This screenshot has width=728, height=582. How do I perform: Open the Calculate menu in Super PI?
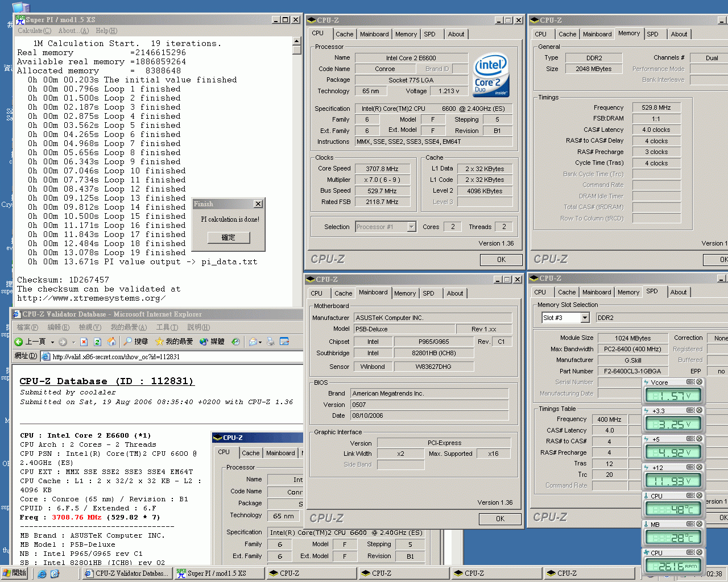click(x=34, y=31)
